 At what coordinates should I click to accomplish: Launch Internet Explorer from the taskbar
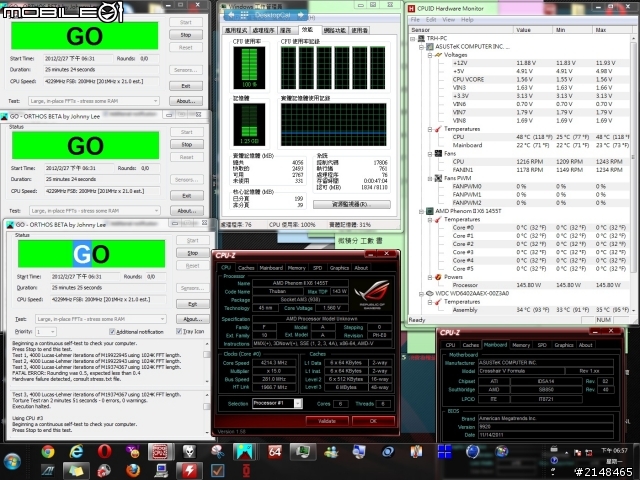coord(76,452)
